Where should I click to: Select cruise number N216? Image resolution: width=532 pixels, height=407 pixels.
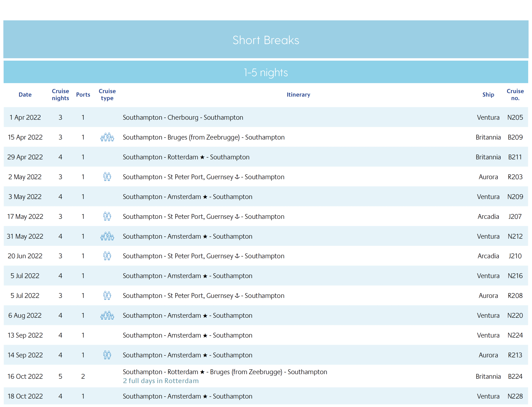click(x=515, y=276)
